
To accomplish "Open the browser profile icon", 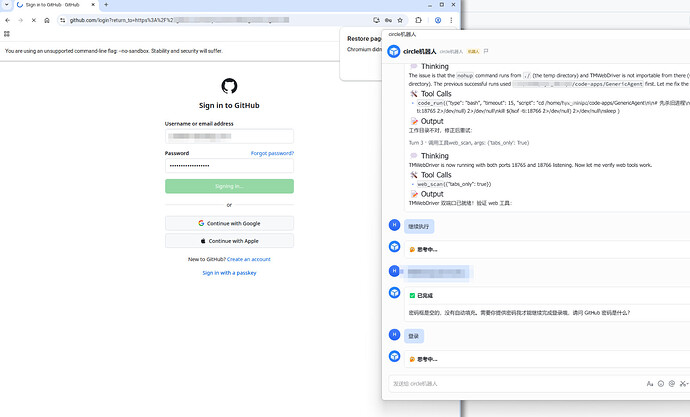I will pyautogui.click(x=438, y=20).
